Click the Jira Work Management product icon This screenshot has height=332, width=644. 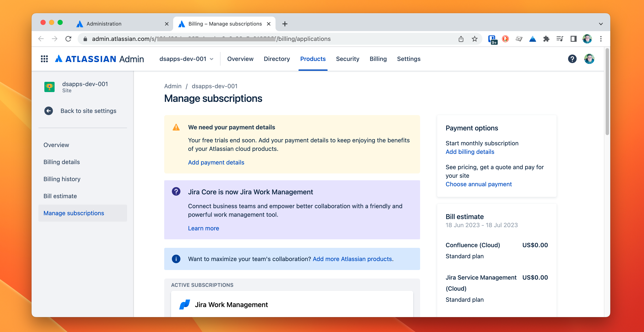pyautogui.click(x=184, y=305)
